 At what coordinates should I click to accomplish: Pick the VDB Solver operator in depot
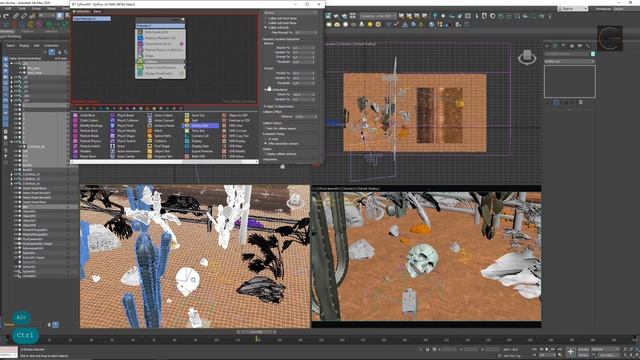coord(233,156)
